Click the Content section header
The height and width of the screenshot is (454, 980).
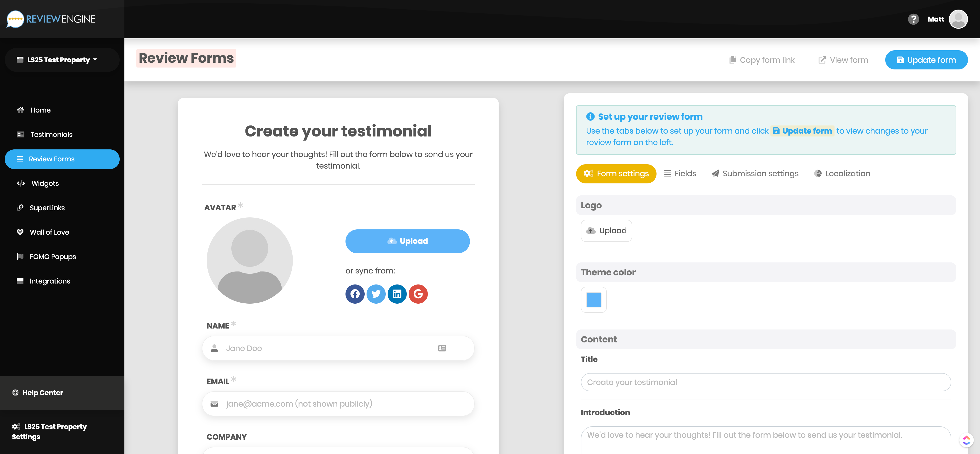(x=765, y=339)
